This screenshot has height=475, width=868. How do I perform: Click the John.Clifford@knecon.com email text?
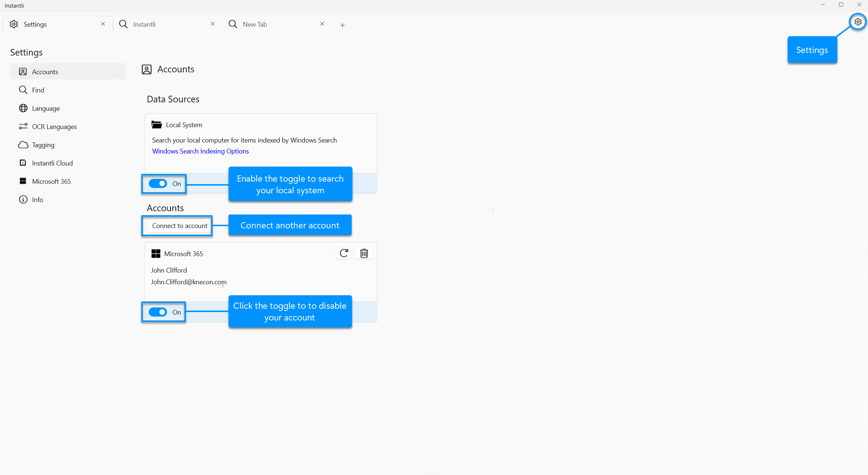point(189,282)
